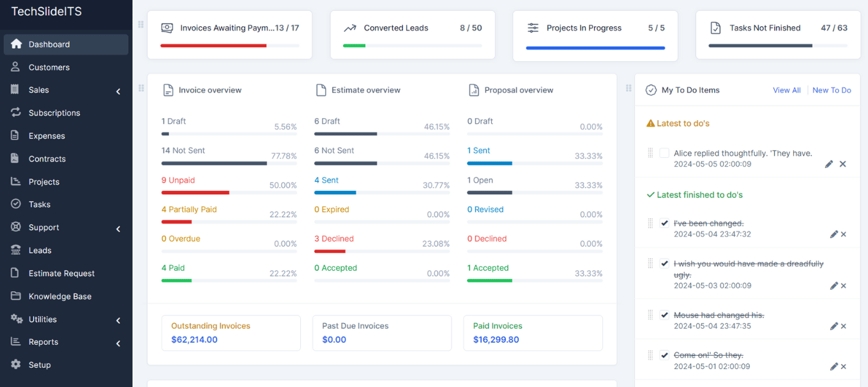The width and height of the screenshot is (868, 387).
Task: Uncheck the 'Come on!' So they.' checkbox
Action: [664, 355]
